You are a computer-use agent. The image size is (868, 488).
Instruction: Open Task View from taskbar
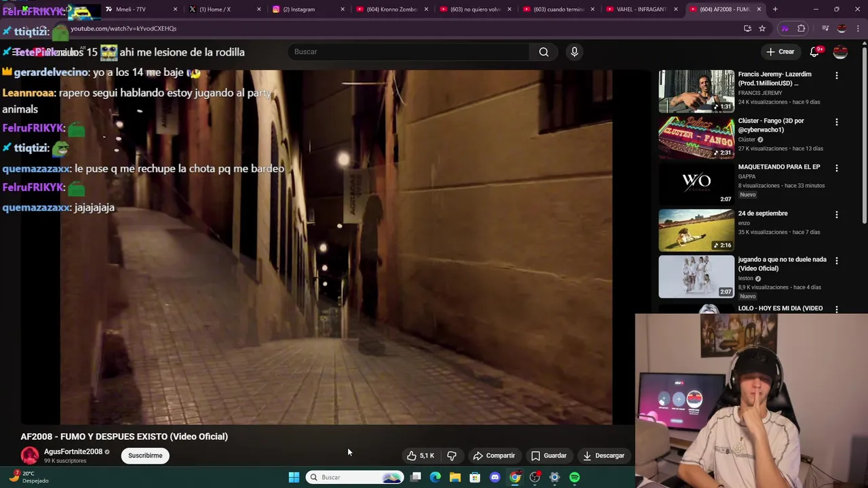(416, 477)
